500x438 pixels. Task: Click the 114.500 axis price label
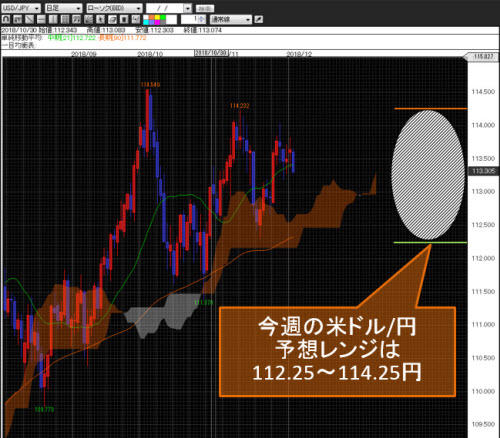click(x=483, y=92)
